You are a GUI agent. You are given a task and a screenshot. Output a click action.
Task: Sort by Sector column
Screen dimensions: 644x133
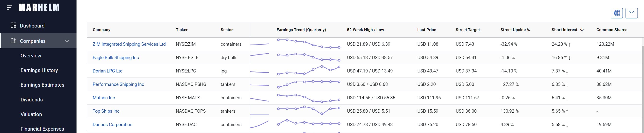[227, 30]
